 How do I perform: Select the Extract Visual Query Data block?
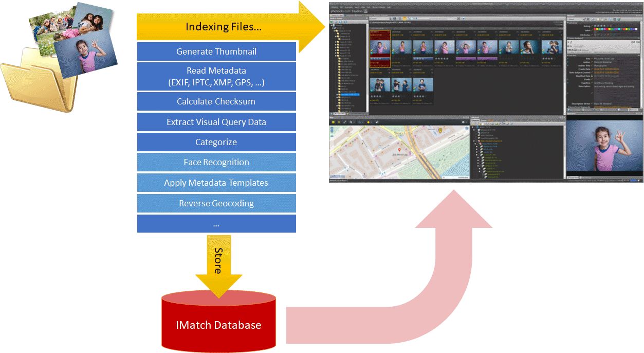(216, 122)
